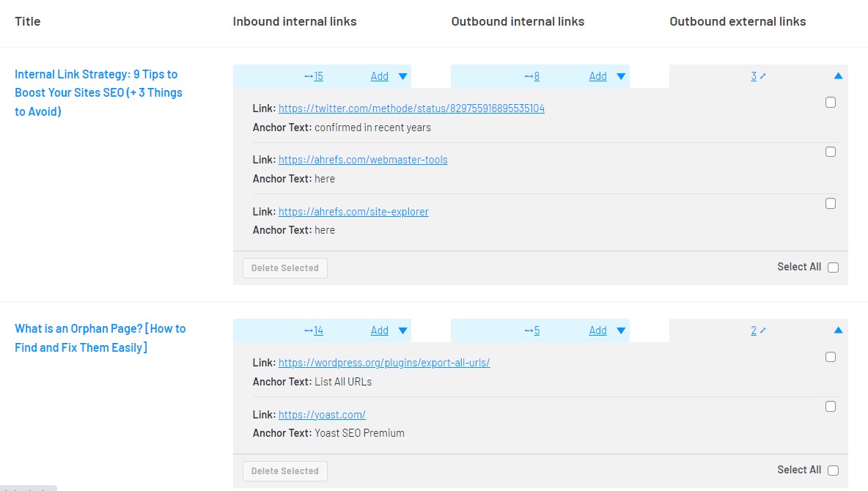Check the box next to the Yoast link
Screen dimensions: 868x491
(x=831, y=406)
